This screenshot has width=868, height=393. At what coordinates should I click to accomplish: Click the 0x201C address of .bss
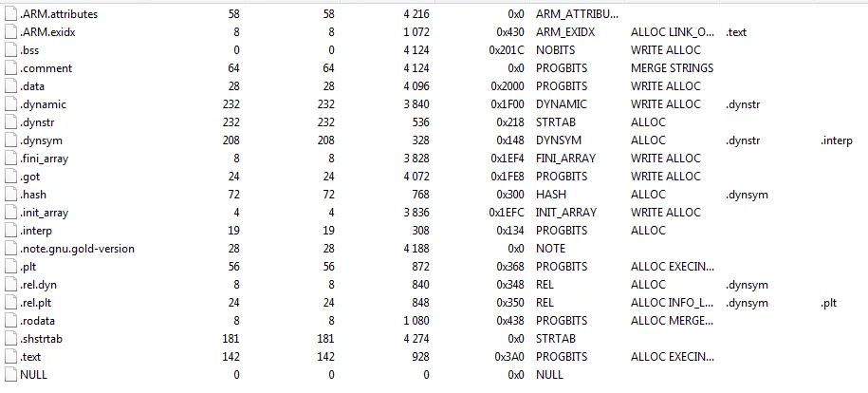tap(506, 50)
